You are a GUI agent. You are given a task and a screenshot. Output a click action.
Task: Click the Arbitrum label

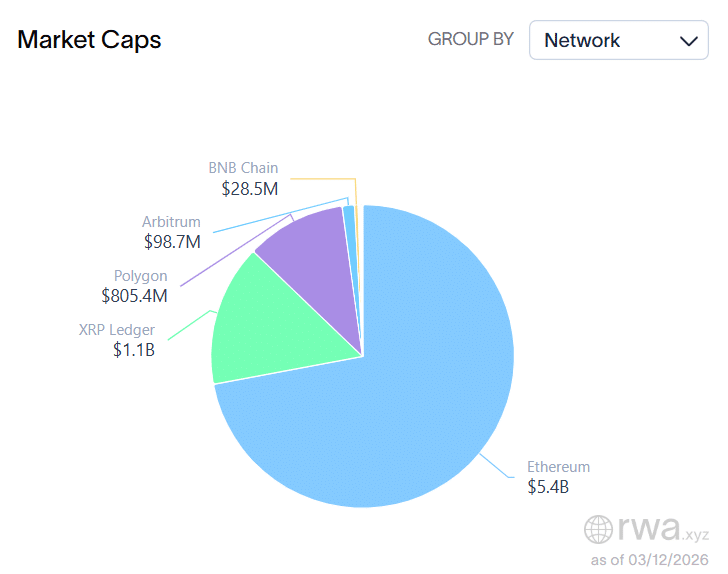pos(171,222)
